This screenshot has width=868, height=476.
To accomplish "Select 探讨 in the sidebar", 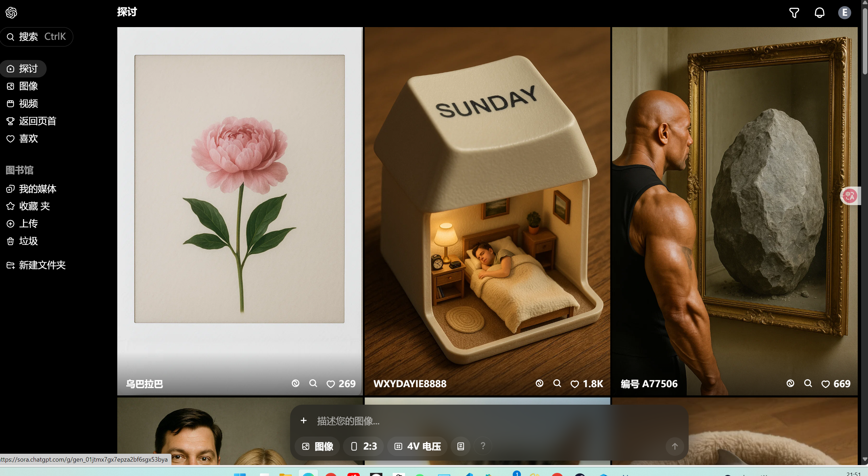I will 23,69.
